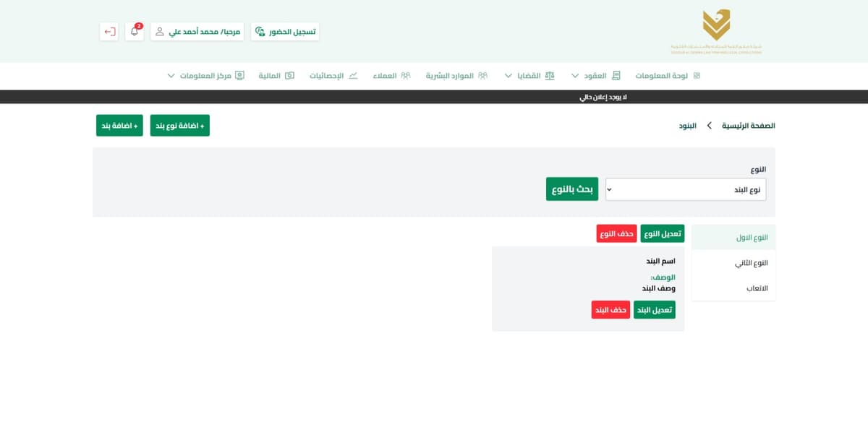
Task: Go to الصفحة الرئيسية breadcrumb link
Action: [749, 126]
